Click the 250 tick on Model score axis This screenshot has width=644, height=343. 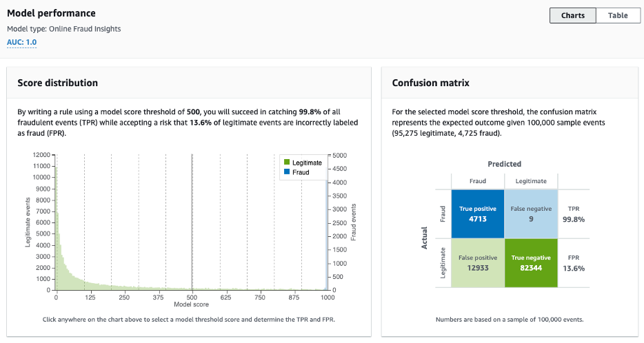tap(124, 298)
